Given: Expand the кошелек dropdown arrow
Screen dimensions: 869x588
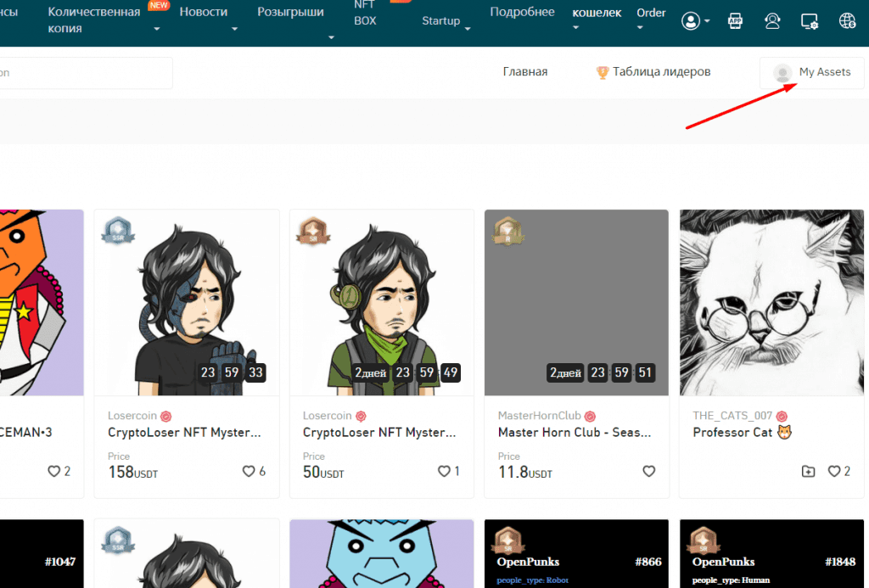Looking at the screenshot, I should tap(576, 28).
